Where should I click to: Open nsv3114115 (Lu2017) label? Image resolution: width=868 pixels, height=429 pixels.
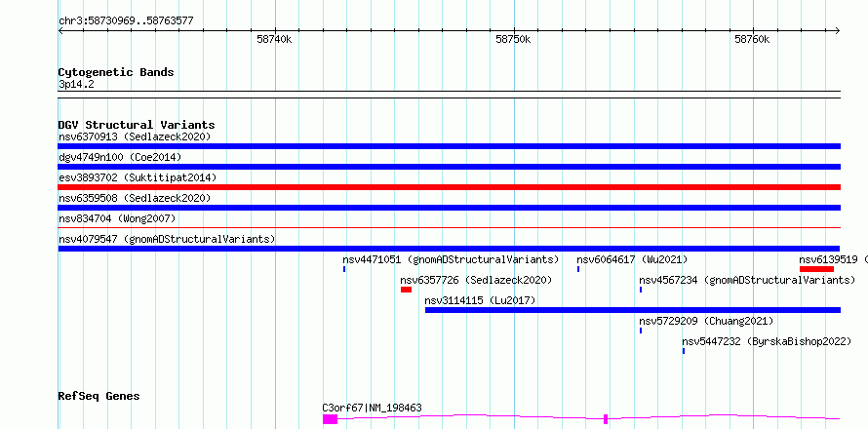[480, 300]
